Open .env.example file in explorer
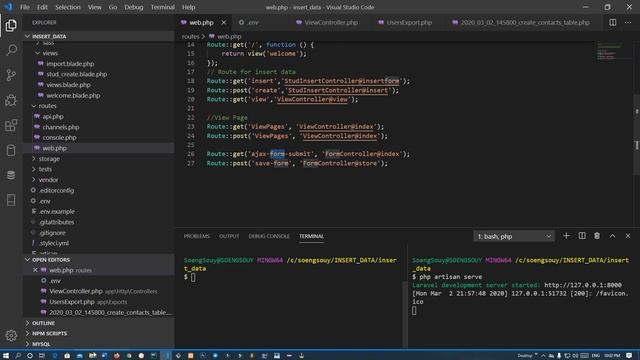 click(56, 211)
